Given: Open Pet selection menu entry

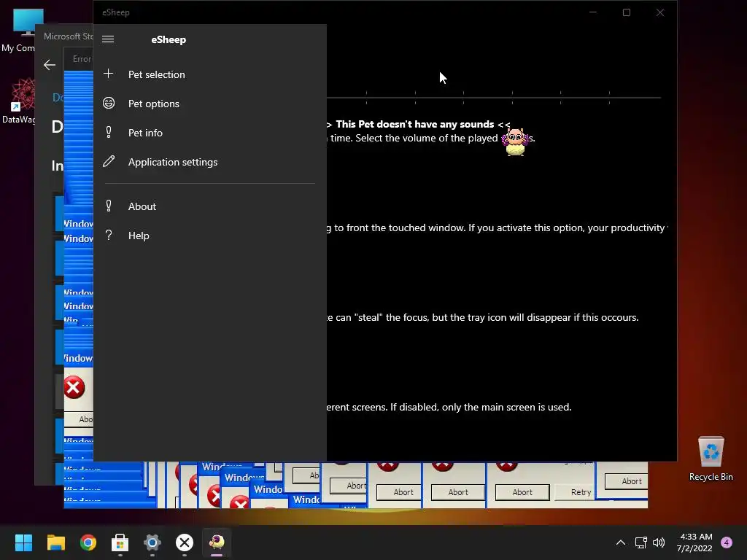Looking at the screenshot, I should coord(209,74).
